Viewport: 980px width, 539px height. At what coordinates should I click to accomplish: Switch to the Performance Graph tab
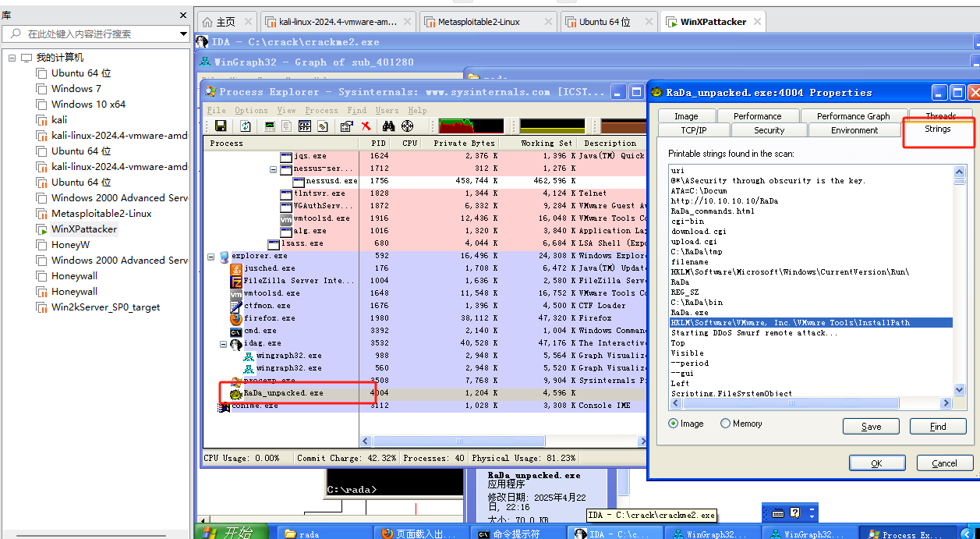point(853,116)
